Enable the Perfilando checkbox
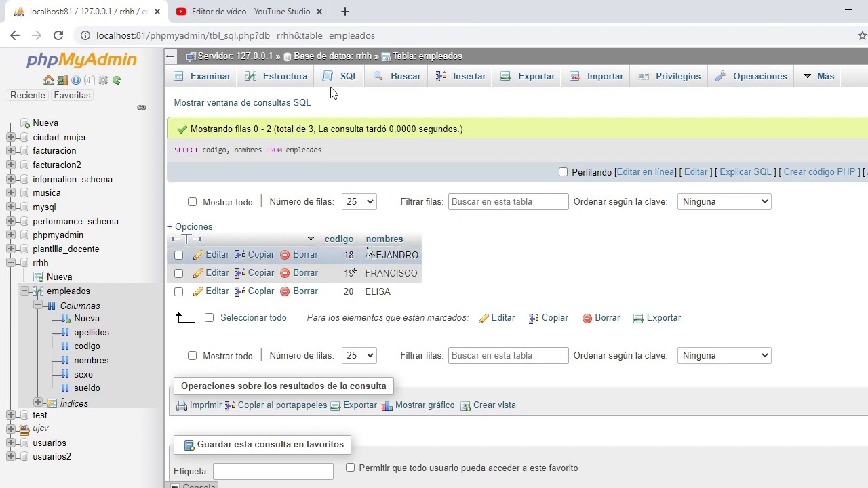This screenshot has height=488, width=868. [x=563, y=172]
